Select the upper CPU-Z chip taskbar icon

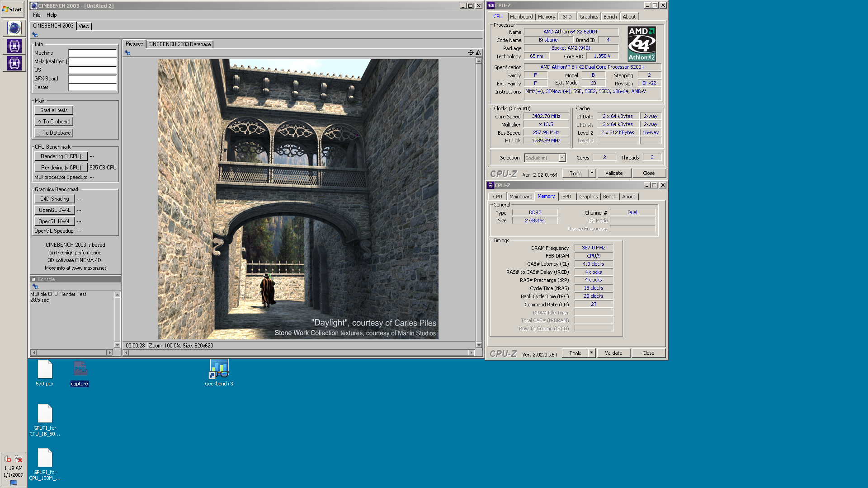pyautogui.click(x=14, y=46)
